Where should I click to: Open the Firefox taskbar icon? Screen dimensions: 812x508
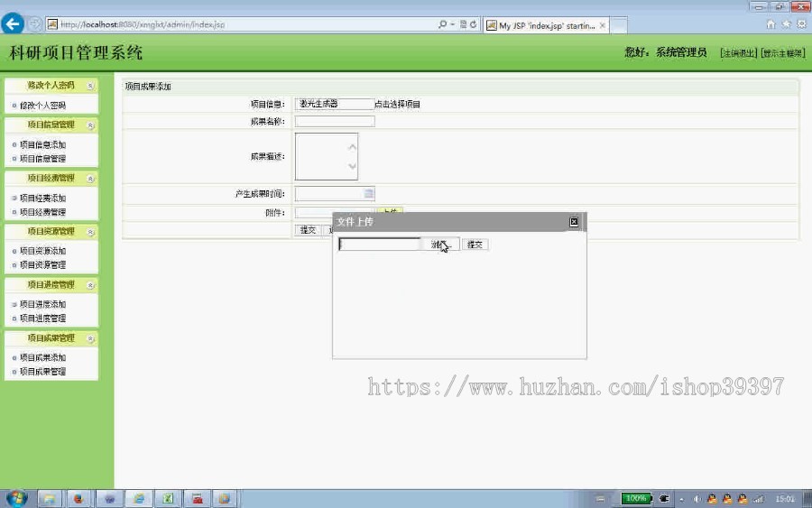click(78, 499)
